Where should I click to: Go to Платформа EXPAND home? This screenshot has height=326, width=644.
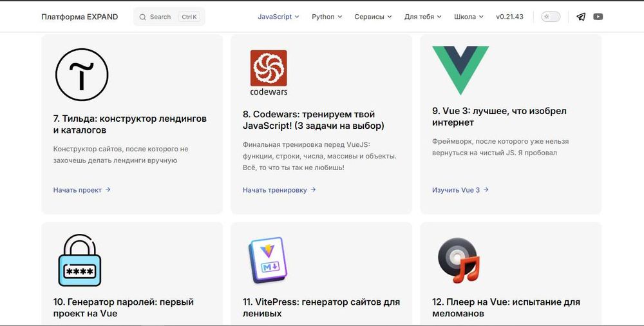(80, 17)
